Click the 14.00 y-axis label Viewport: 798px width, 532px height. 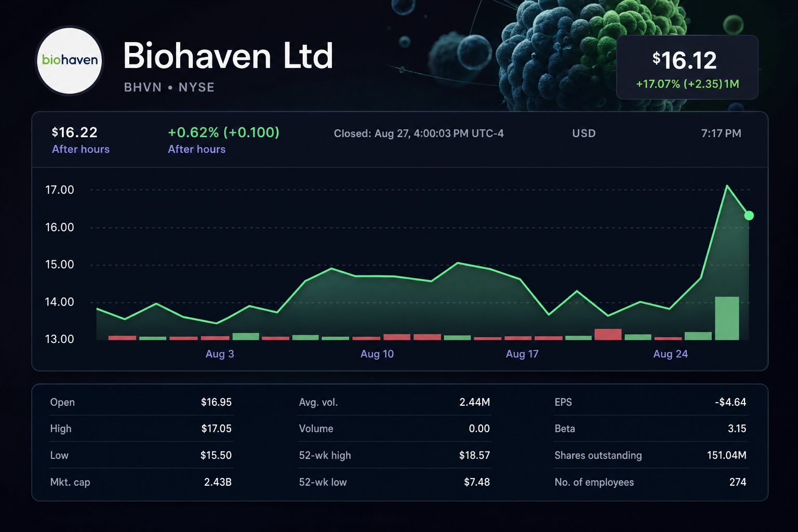click(x=60, y=302)
